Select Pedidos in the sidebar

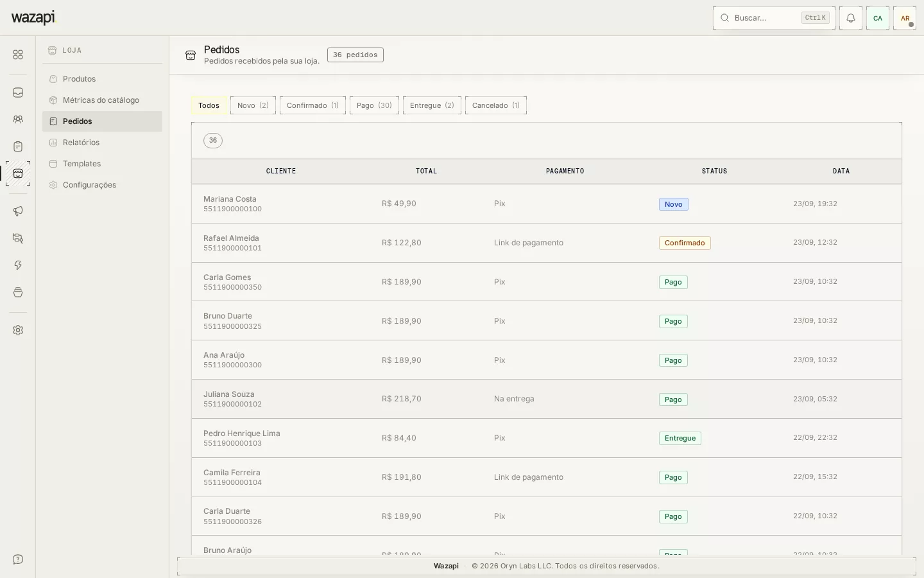pos(102,121)
